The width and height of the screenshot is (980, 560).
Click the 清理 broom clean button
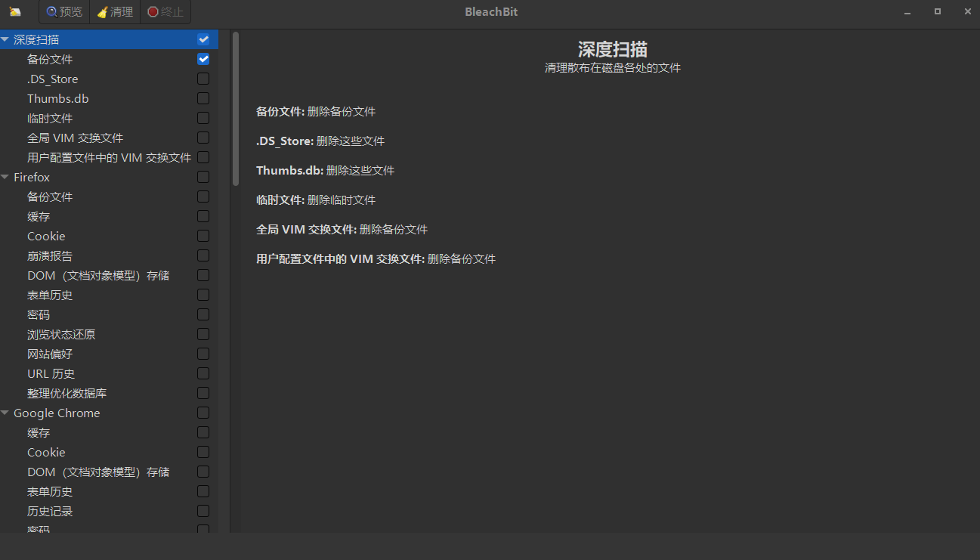click(115, 12)
